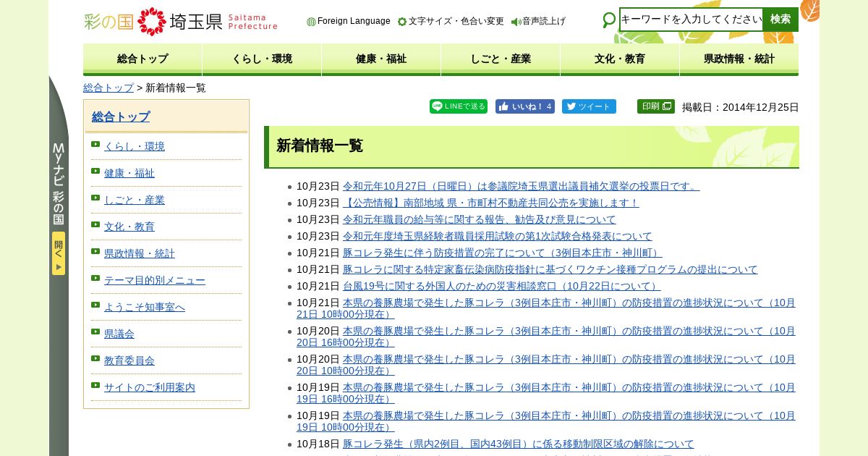This screenshot has height=456, width=868.
Task: Open テーマ目的別メニュー in sidebar
Action: [x=155, y=280]
